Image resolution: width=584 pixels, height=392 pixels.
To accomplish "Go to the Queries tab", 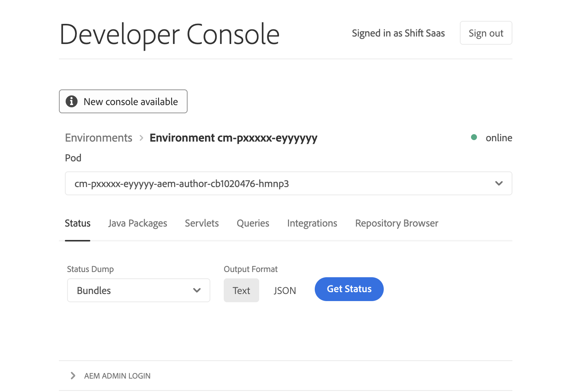I will coord(253,223).
